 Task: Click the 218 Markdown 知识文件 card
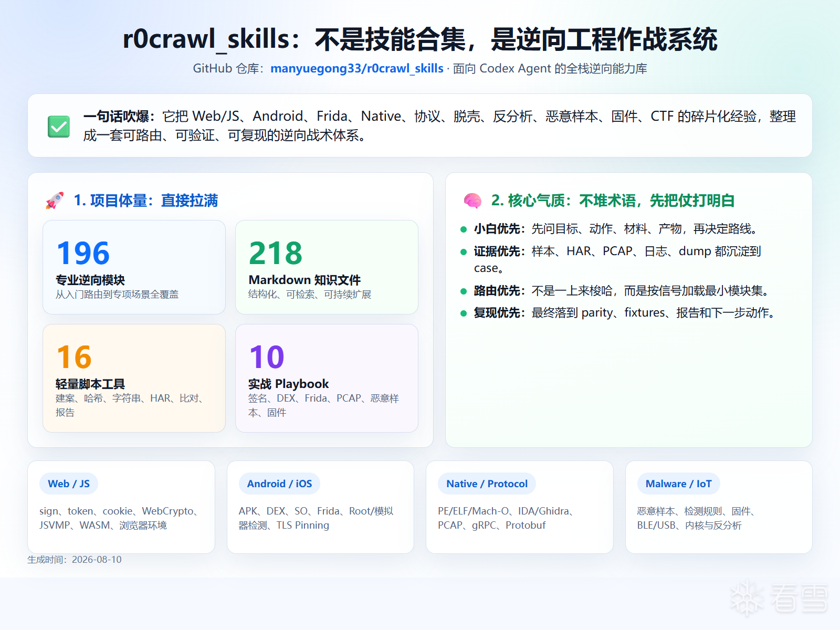coord(327,267)
